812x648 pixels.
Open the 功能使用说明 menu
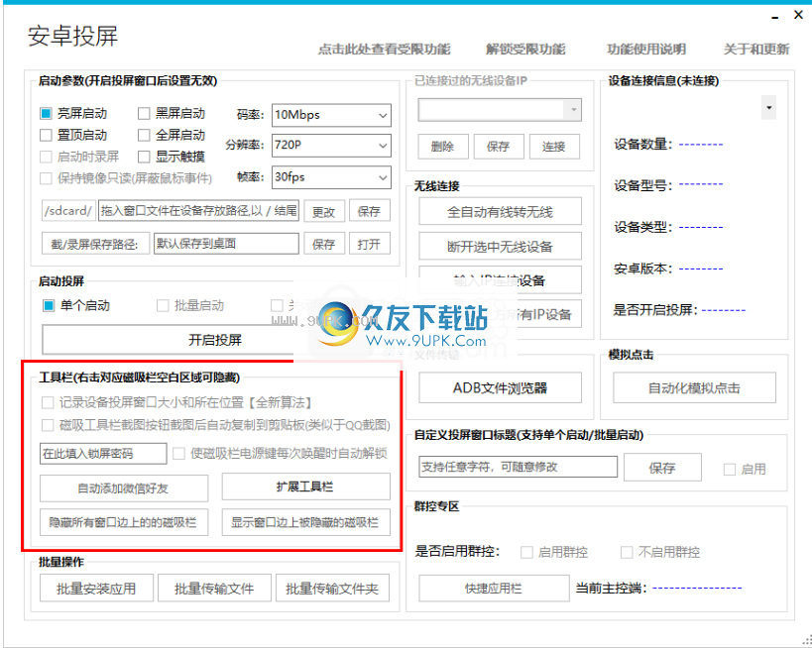646,50
